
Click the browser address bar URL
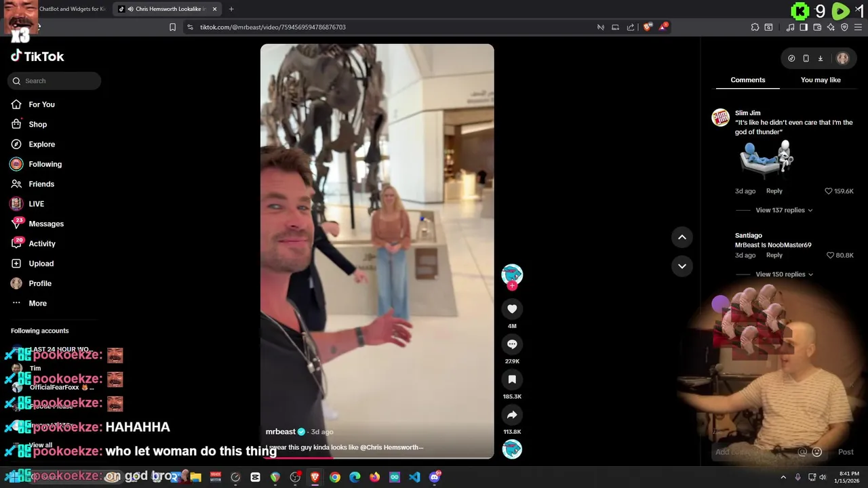pyautogui.click(x=273, y=27)
